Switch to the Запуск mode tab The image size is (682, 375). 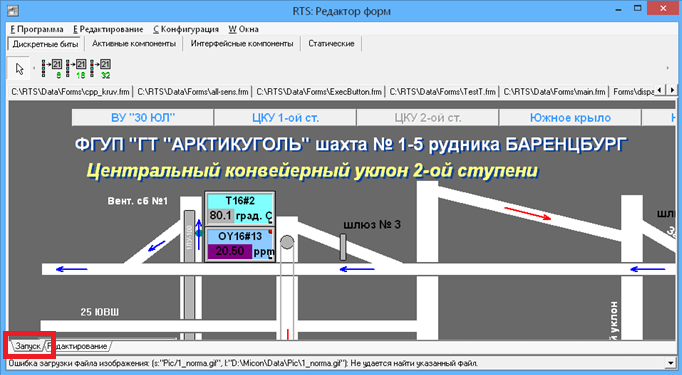(27, 346)
